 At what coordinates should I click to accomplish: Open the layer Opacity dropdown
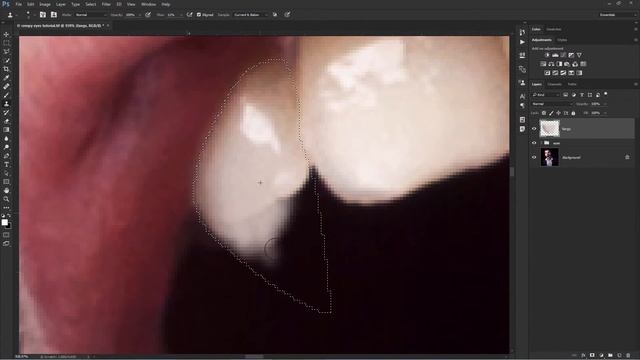(x=605, y=104)
